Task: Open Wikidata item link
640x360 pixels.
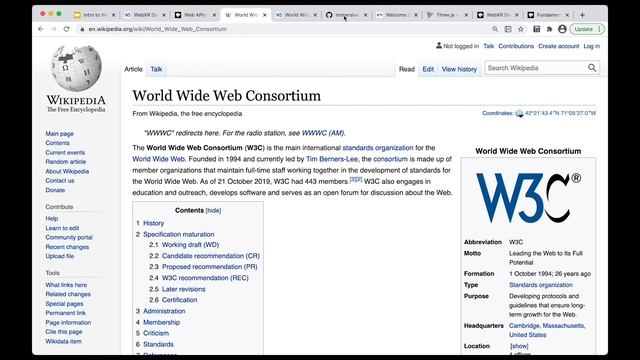Action: (x=63, y=341)
